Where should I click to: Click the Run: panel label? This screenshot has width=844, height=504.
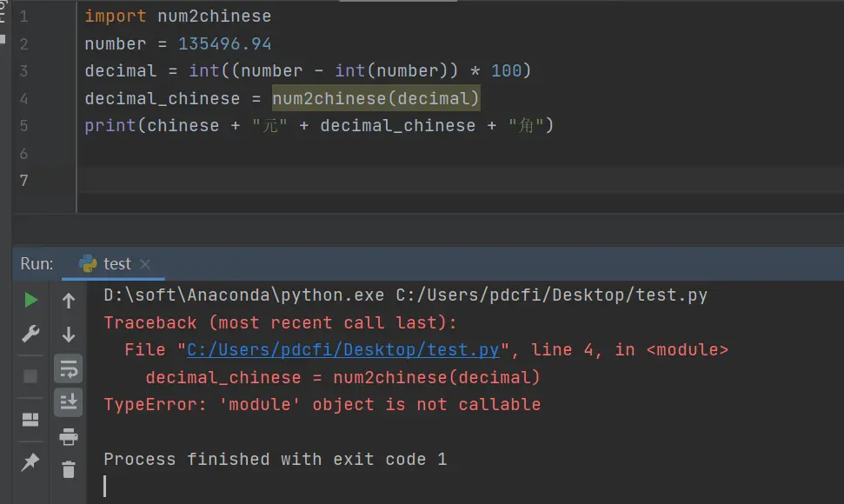point(37,263)
